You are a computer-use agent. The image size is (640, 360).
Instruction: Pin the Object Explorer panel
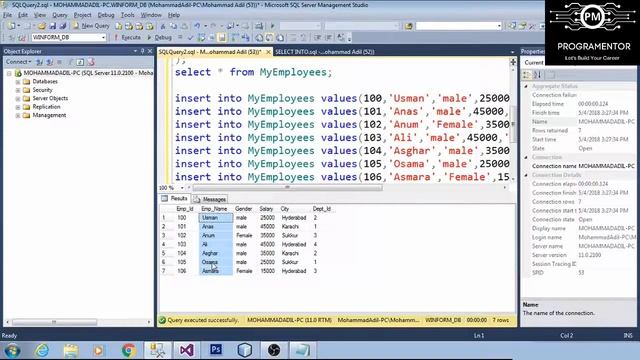pyautogui.click(x=142, y=51)
